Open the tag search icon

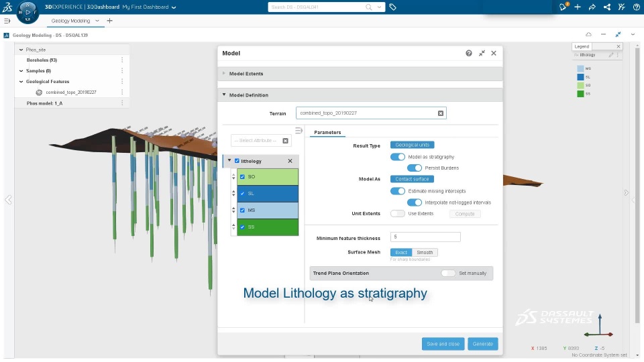pos(392,7)
